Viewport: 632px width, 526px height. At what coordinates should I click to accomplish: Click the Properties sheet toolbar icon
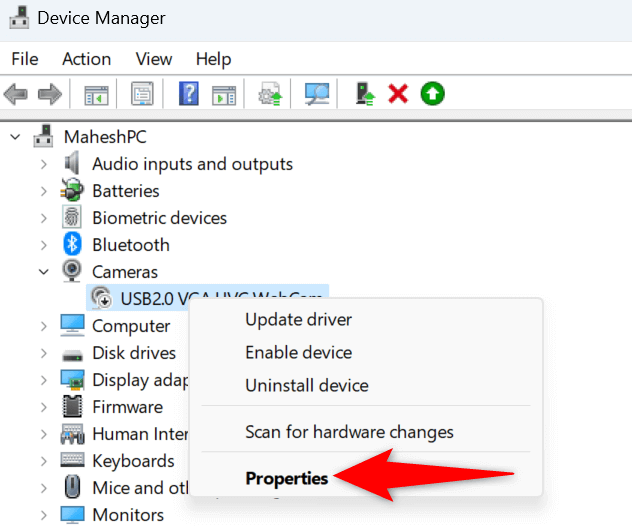pyautogui.click(x=142, y=94)
